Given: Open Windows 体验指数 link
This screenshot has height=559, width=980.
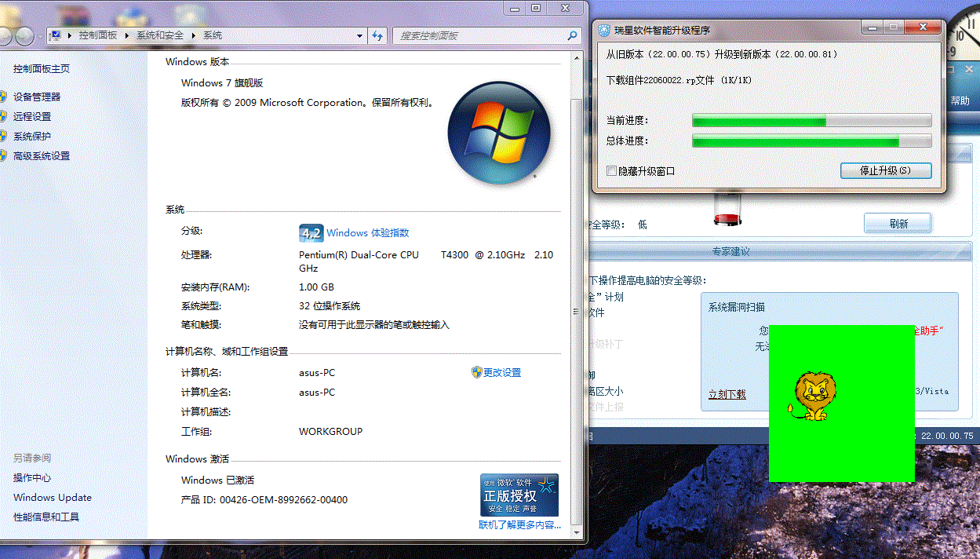Looking at the screenshot, I should 367,233.
